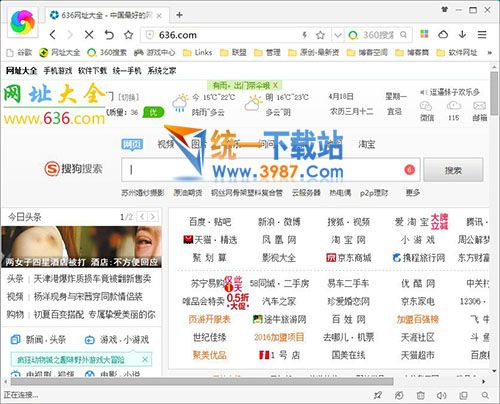Select the 视频 search tab
Screen dimensions: 500x404
click(166, 144)
